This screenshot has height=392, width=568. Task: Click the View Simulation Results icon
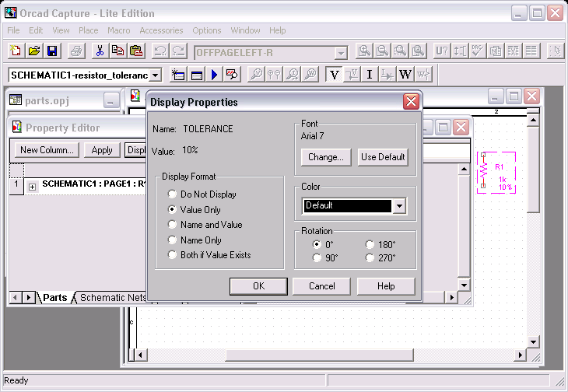pyautogui.click(x=232, y=75)
